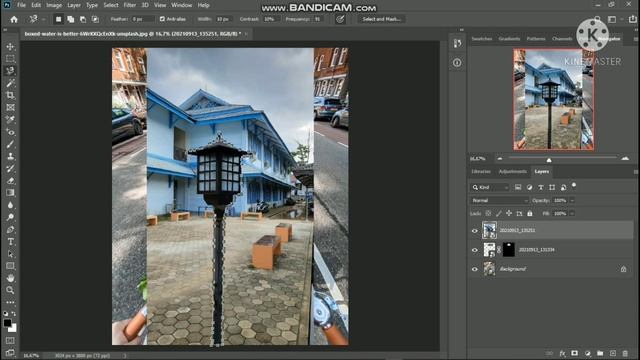The height and width of the screenshot is (360, 640).
Task: Select the Clone Stamp tool
Action: pyautogui.click(x=10, y=156)
